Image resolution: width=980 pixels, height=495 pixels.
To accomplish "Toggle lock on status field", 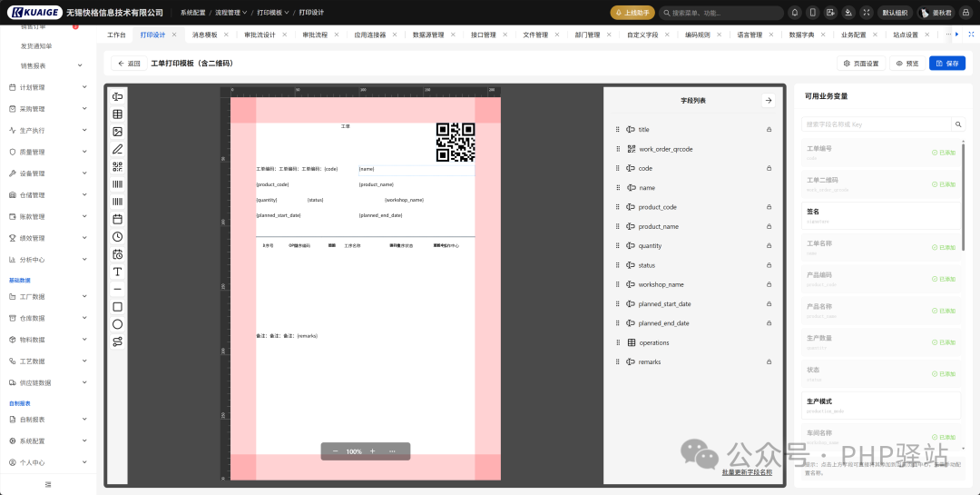I will [769, 265].
